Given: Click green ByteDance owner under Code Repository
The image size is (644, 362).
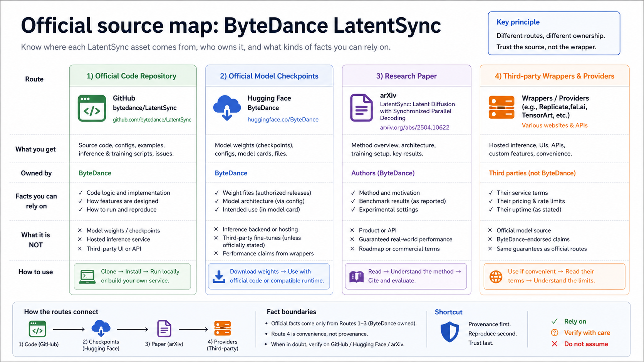Looking at the screenshot, I should (95, 173).
